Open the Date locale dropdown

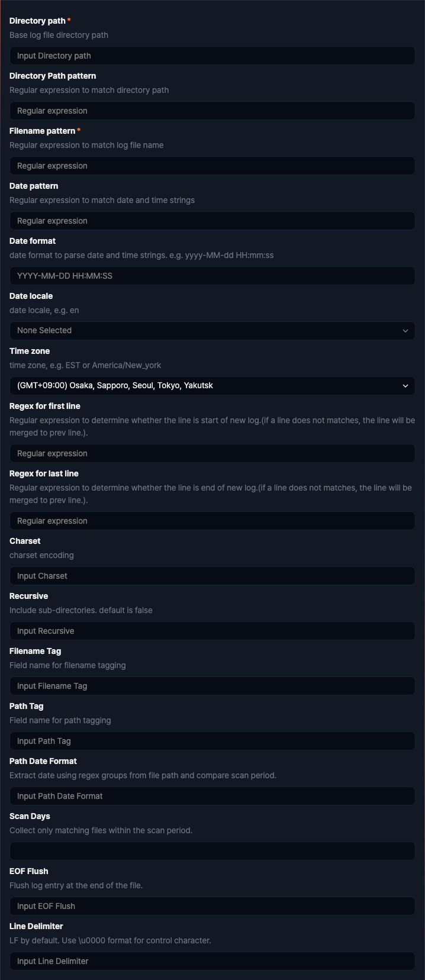(x=212, y=330)
